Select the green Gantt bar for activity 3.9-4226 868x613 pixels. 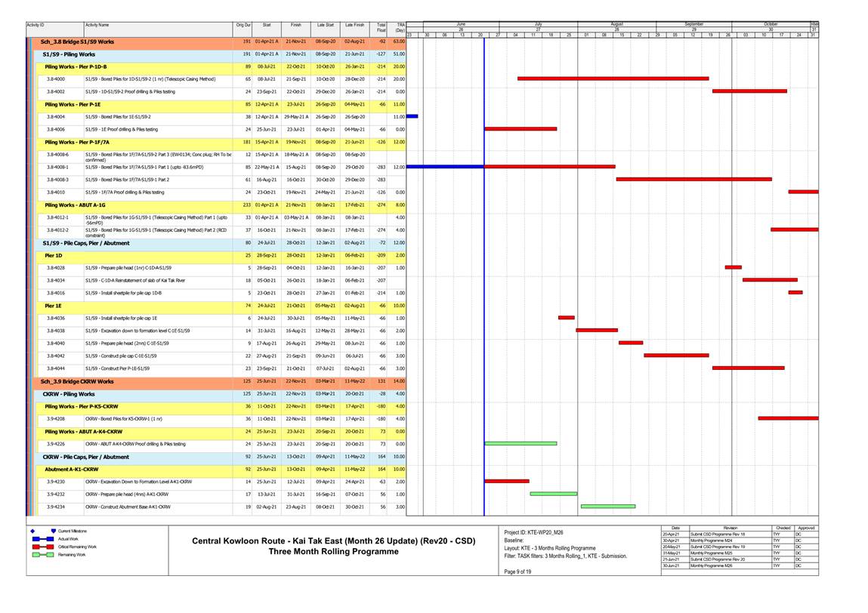point(520,444)
